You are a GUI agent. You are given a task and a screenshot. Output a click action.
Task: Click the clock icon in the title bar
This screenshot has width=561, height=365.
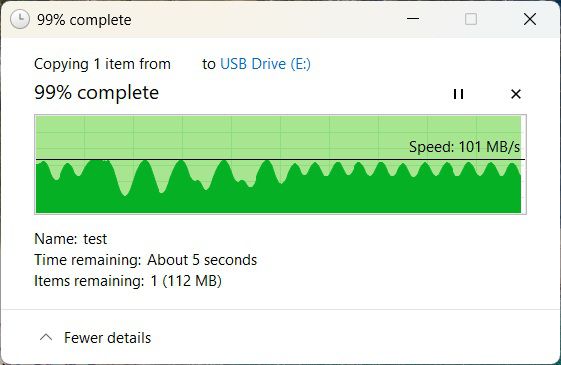pyautogui.click(x=19, y=19)
